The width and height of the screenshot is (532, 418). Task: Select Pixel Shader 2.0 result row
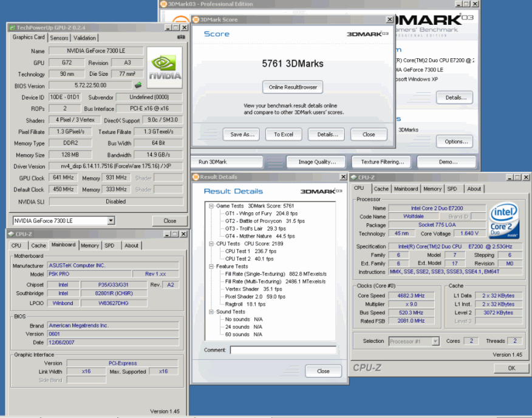click(x=255, y=297)
